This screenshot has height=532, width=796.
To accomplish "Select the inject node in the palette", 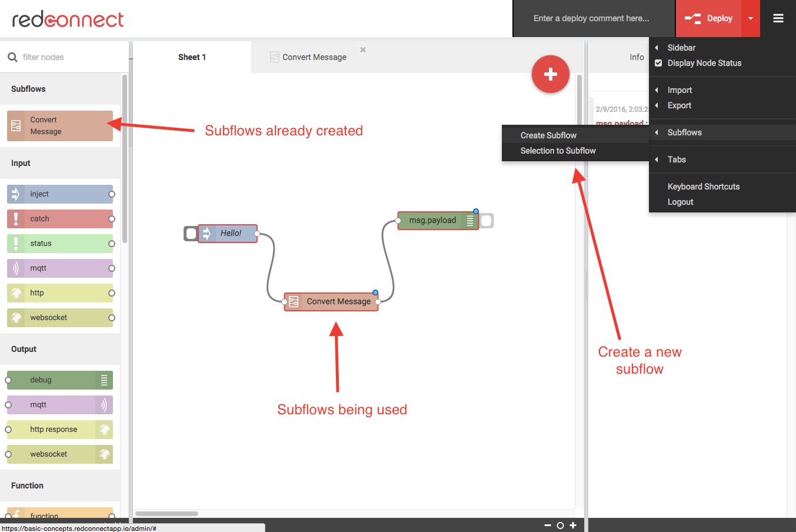I will (x=59, y=194).
